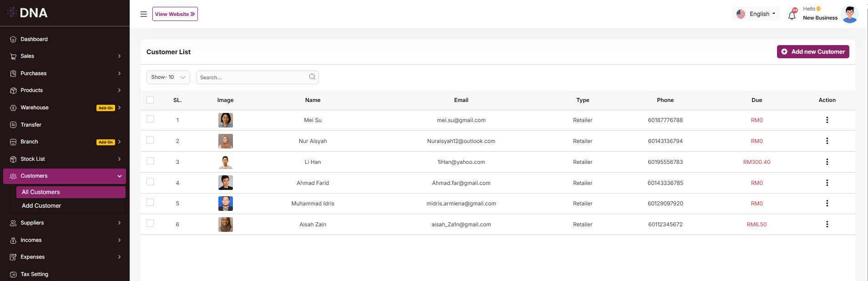Image resolution: width=868 pixels, height=281 pixels.
Task: Go to Add Customer submenu item
Action: (x=41, y=206)
